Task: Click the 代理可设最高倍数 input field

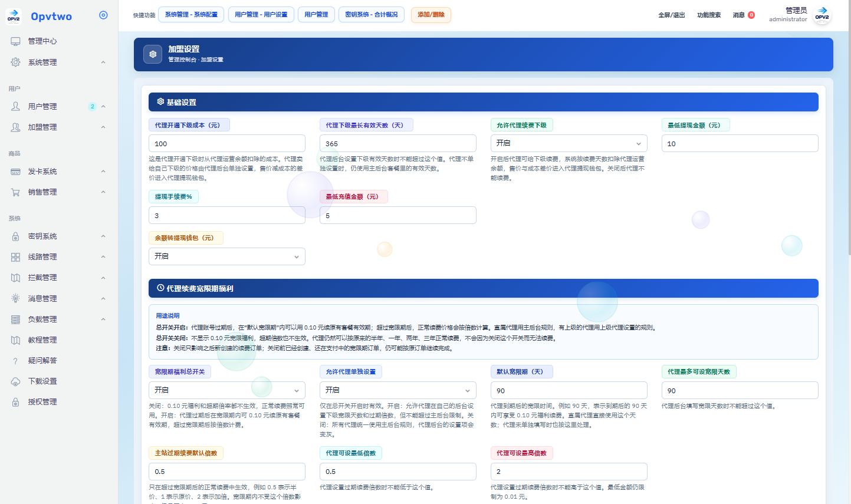Action: coord(569,472)
